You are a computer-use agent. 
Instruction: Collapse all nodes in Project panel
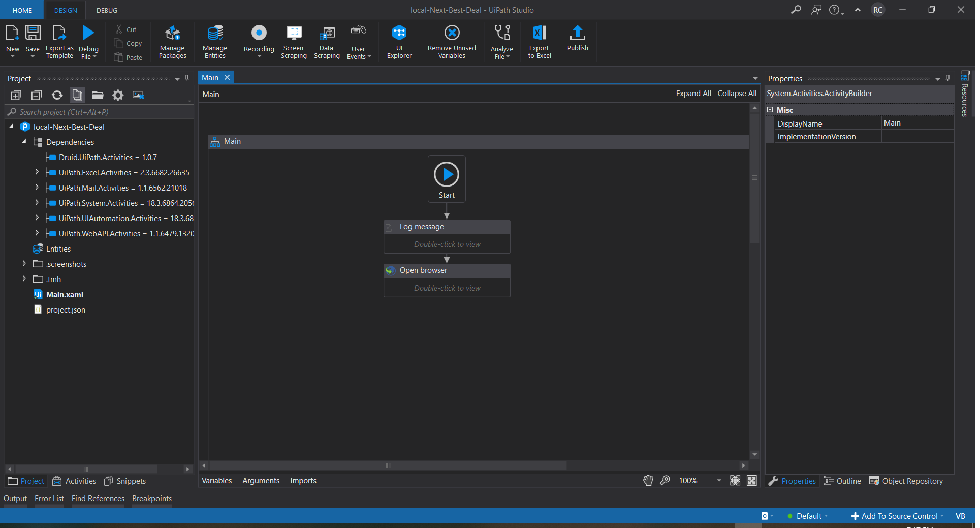coord(37,95)
